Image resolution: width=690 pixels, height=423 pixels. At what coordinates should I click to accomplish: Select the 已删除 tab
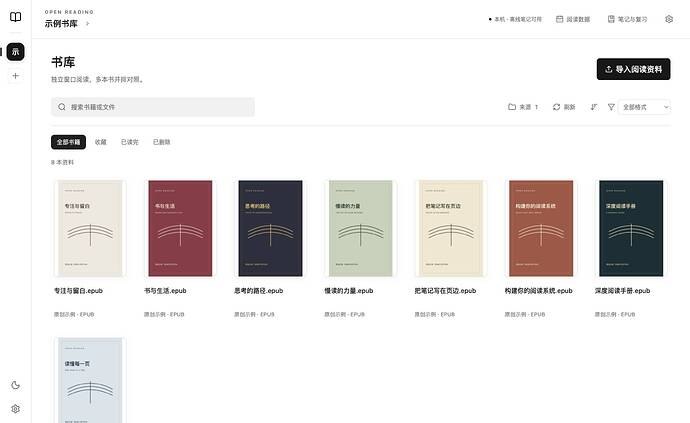[161, 142]
